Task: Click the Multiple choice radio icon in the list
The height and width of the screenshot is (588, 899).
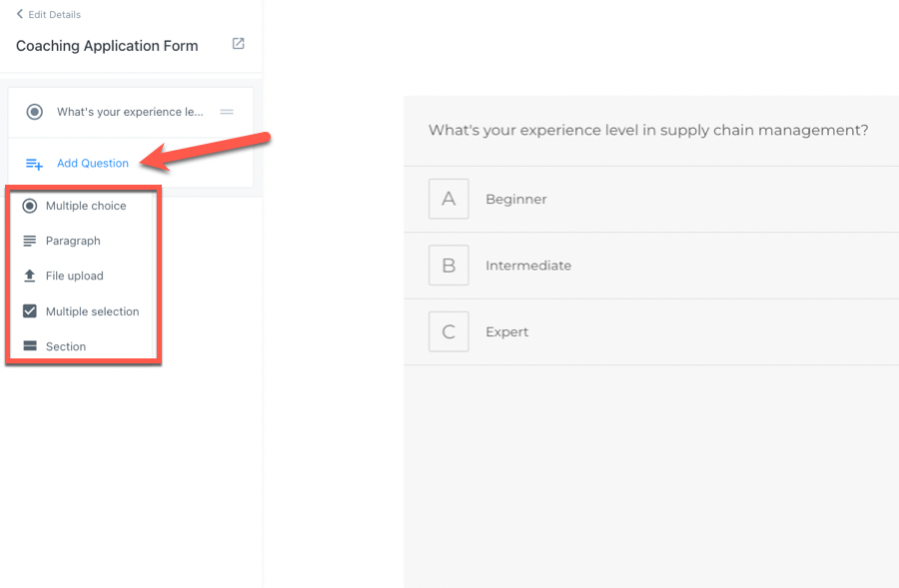Action: pyautogui.click(x=29, y=206)
